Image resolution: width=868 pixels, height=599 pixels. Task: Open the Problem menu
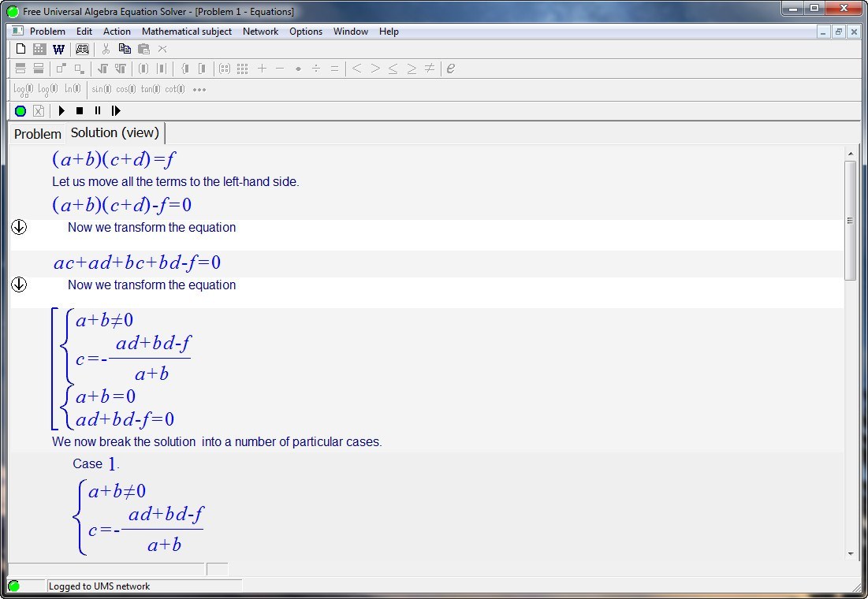point(47,32)
